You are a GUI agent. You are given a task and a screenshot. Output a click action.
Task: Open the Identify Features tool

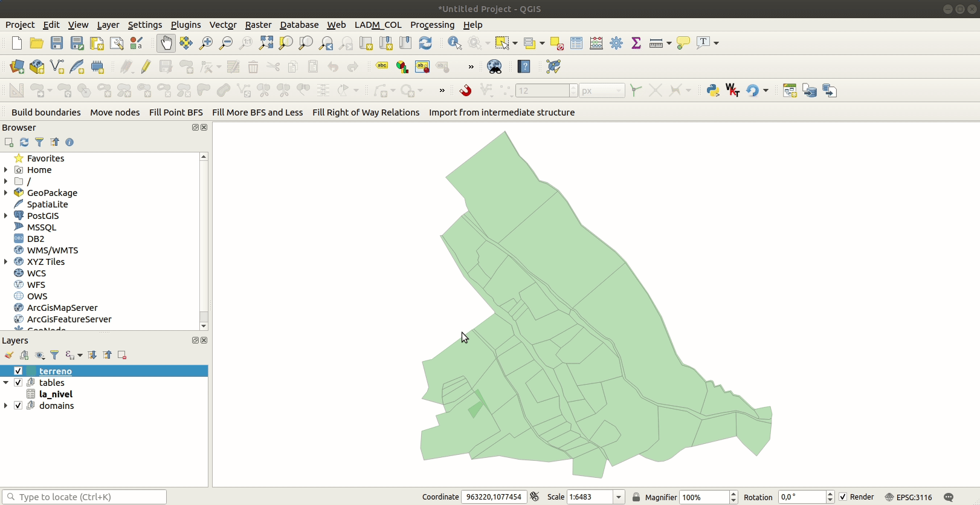click(x=454, y=43)
